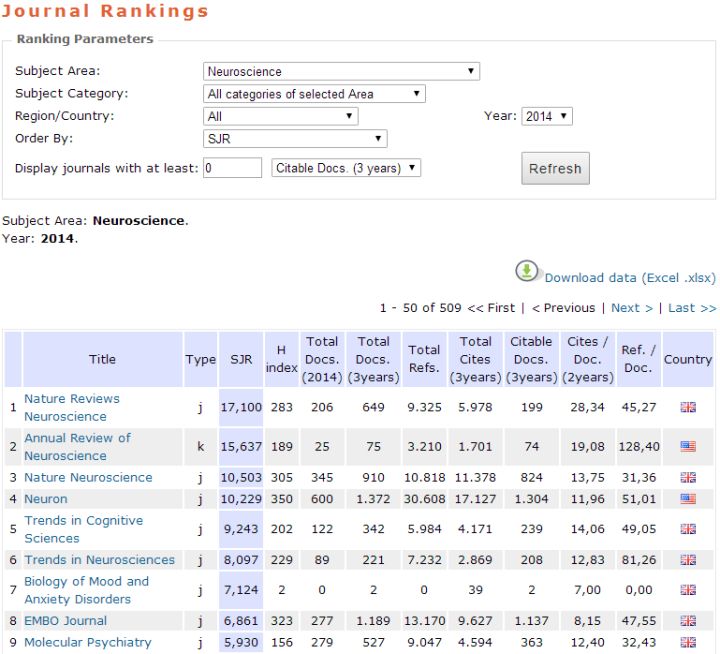Click the Total Docs. (3years) column header
The height and width of the screenshot is (654, 720).
373,359
